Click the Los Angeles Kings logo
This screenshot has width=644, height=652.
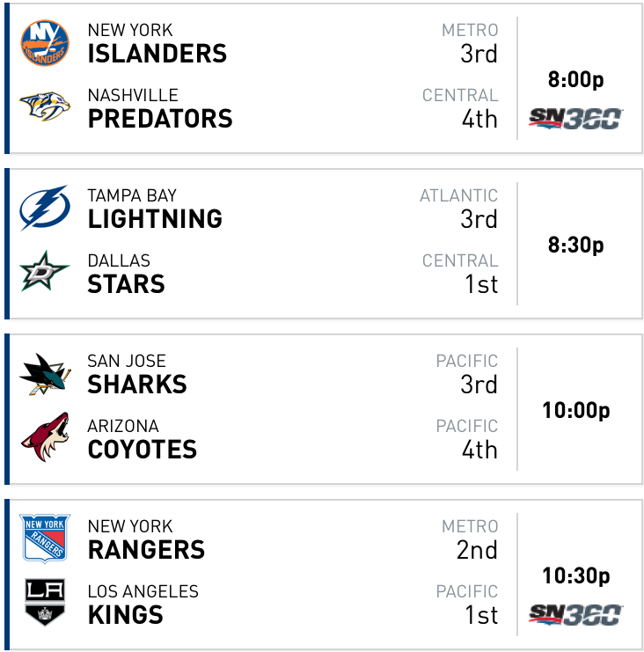point(45,602)
